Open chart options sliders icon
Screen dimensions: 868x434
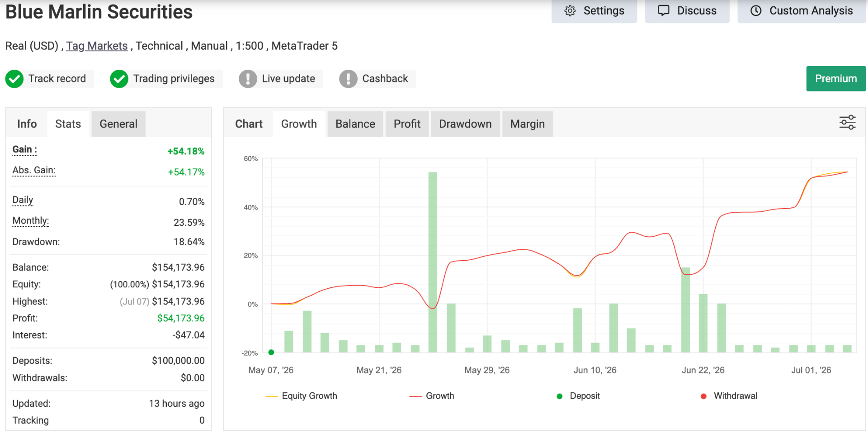pos(847,123)
